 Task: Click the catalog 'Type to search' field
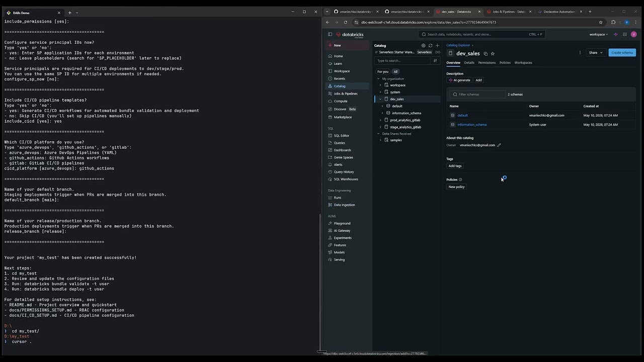[x=403, y=61]
